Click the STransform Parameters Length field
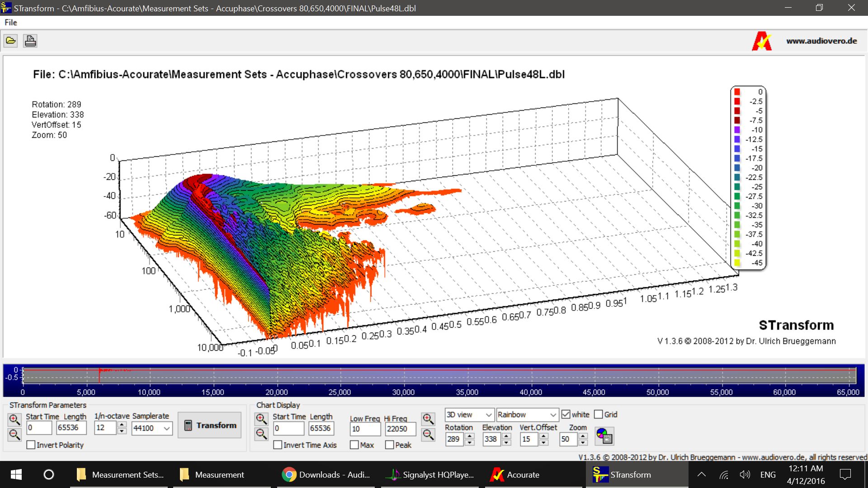 pos(71,428)
